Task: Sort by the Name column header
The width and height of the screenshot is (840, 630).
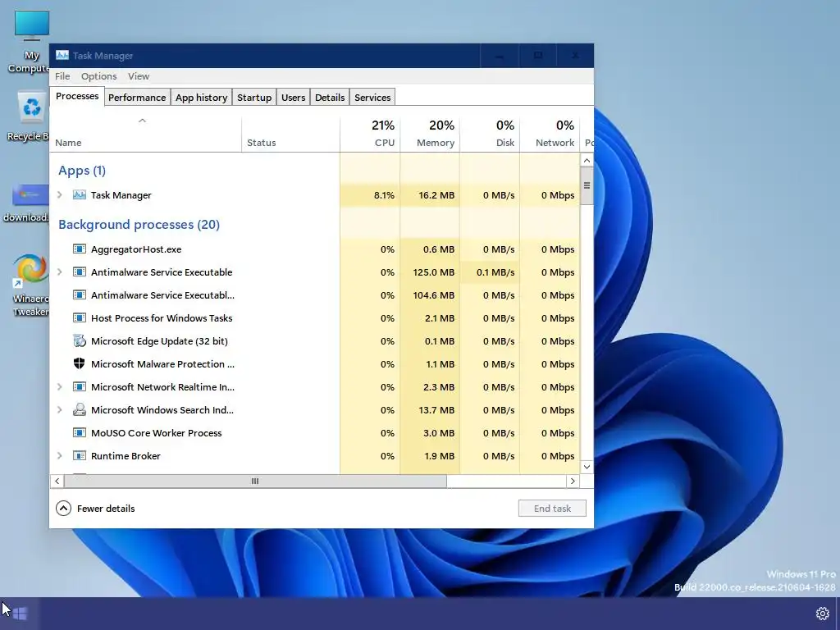Action: pos(146,134)
